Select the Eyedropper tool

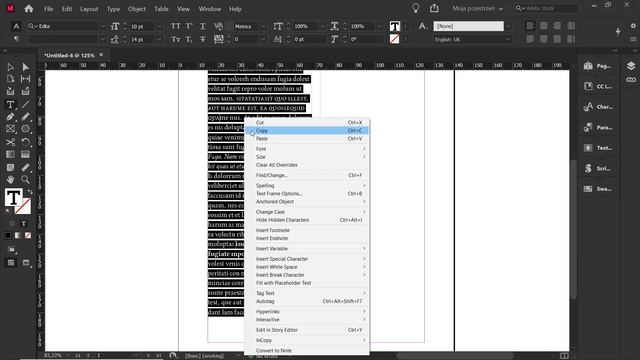tap(25, 167)
